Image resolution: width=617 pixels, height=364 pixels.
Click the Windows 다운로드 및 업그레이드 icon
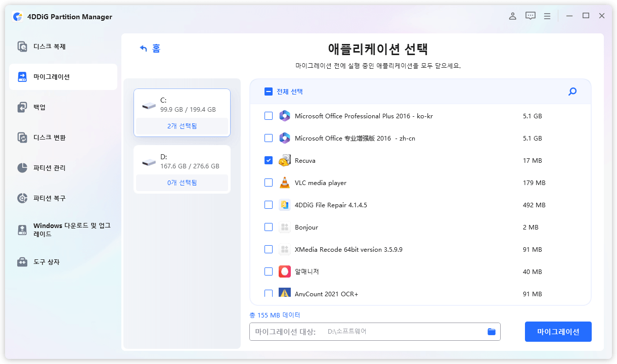[x=22, y=230]
